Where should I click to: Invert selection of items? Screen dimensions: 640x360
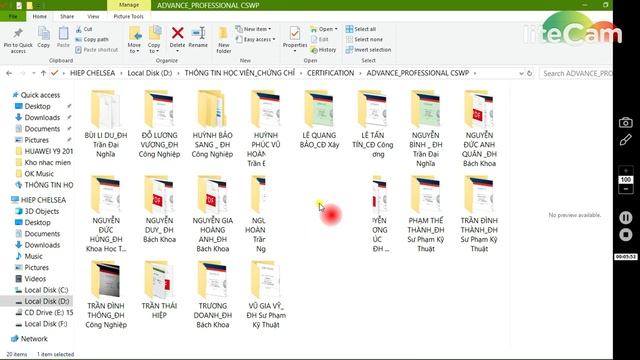(x=368, y=50)
